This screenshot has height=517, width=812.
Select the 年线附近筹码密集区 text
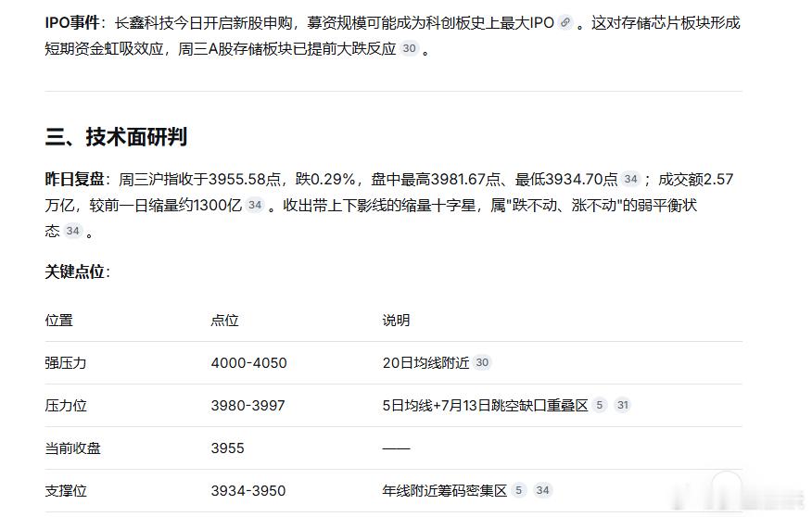(x=445, y=491)
